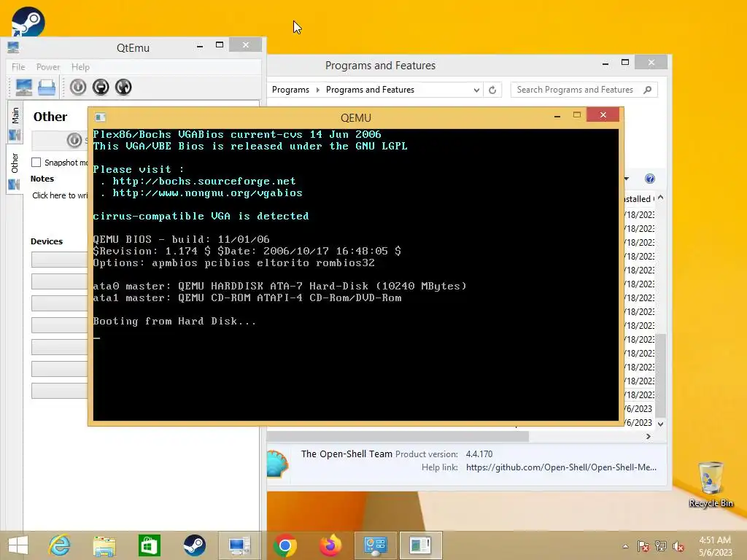The height and width of the screenshot is (560, 747).
Task: Switch to the Main vertical tab in QtEmu
Action: coord(15,122)
